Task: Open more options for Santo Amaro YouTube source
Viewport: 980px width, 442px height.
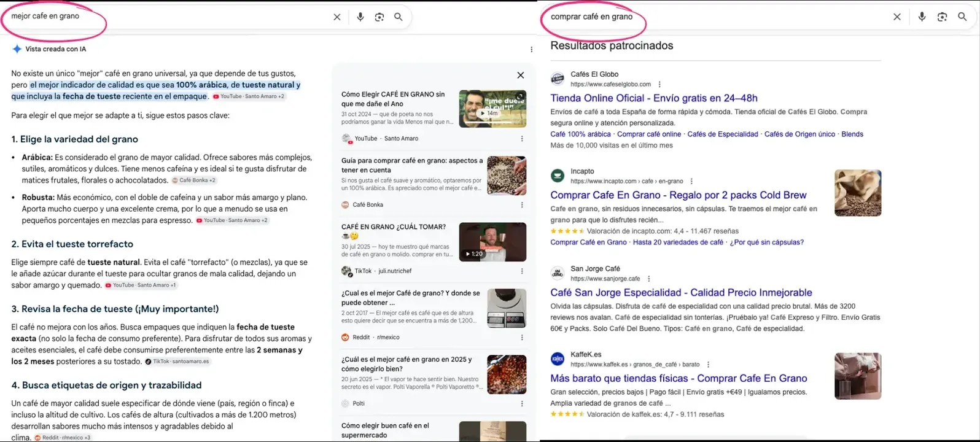Action: (522, 139)
